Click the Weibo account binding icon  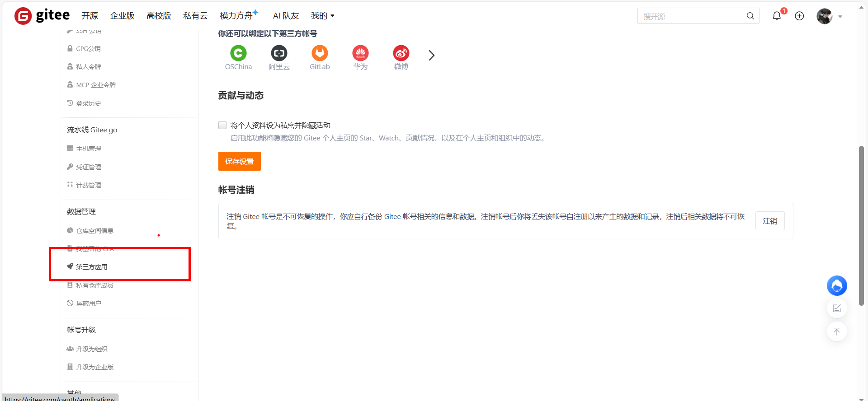[x=401, y=53]
